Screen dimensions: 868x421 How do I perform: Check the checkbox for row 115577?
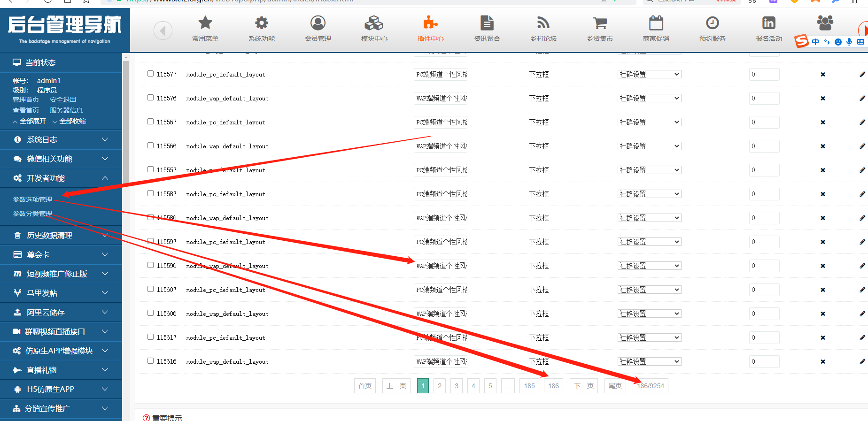pyautogui.click(x=150, y=74)
